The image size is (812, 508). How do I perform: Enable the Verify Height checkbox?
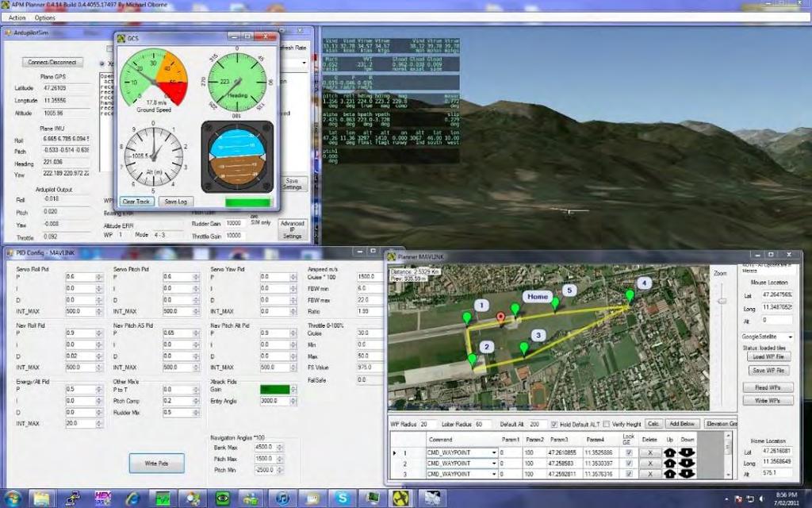pyautogui.click(x=607, y=424)
